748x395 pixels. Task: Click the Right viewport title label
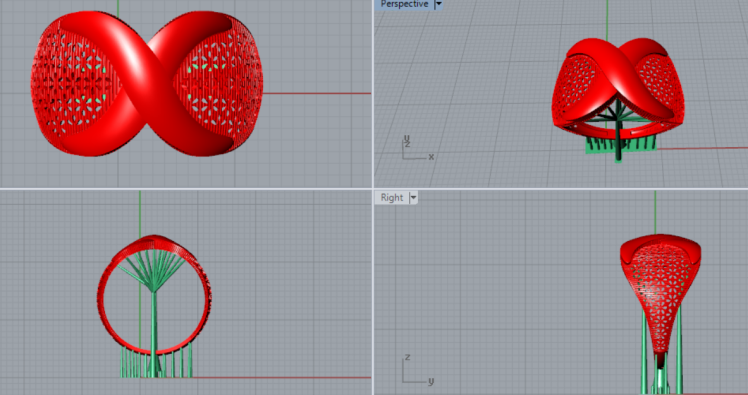click(x=392, y=198)
